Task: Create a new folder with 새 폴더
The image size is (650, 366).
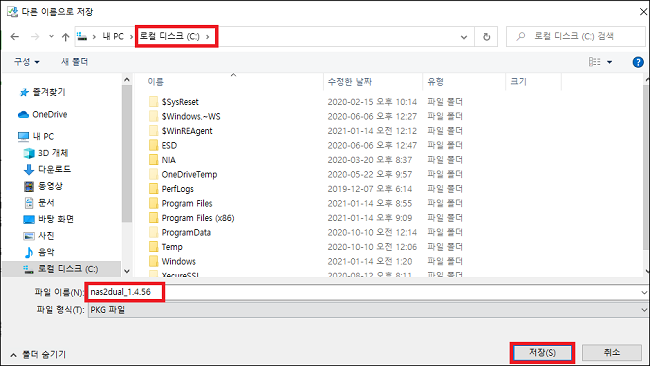Action: [75, 62]
